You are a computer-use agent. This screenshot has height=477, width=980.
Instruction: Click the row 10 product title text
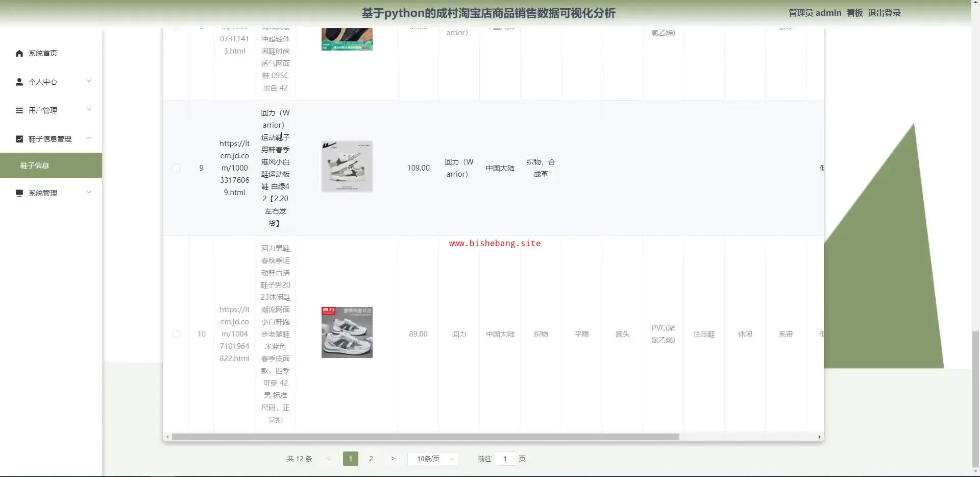point(276,334)
